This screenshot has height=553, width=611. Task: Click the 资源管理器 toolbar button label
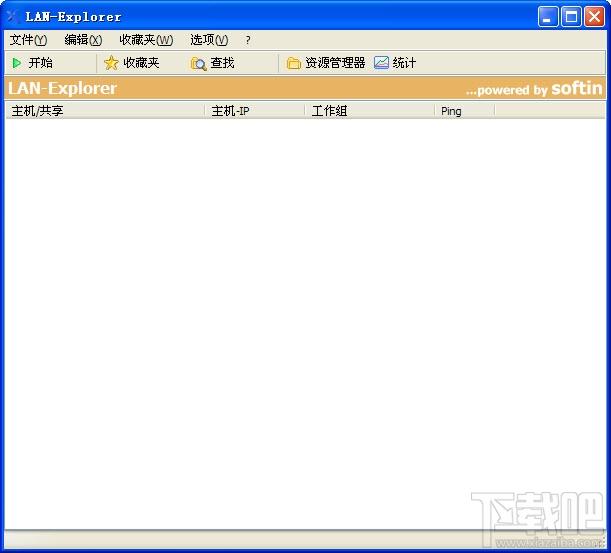[335, 63]
